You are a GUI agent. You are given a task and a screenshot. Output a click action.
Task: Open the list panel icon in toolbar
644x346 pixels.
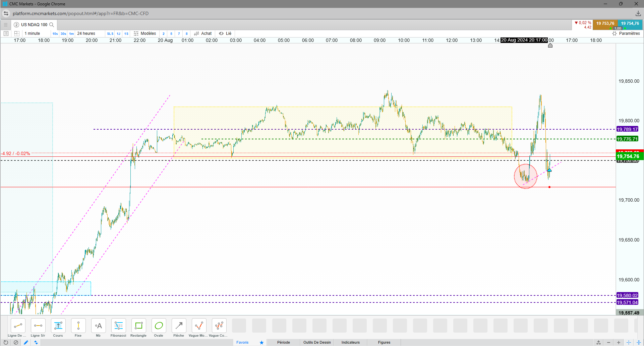6,33
